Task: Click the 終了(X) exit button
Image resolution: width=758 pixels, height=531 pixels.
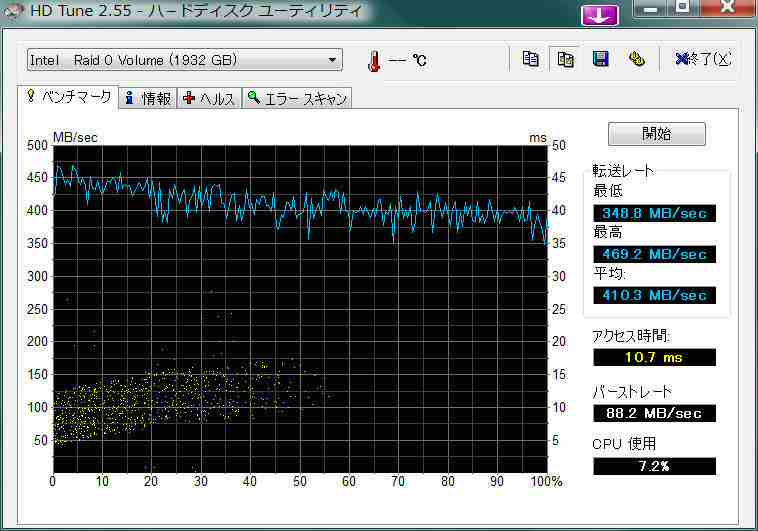Action: pos(703,59)
